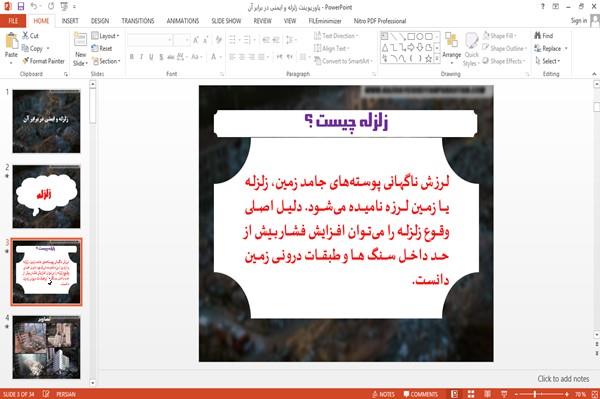Click the Format Painter brush
This screenshot has height=399, width=600.
(26, 61)
